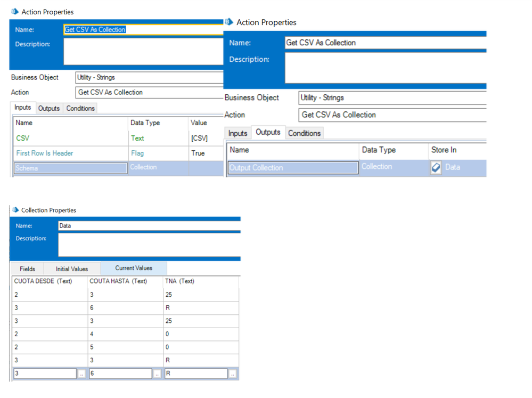
Task: Click the [CSV] value cell
Action: (199, 138)
